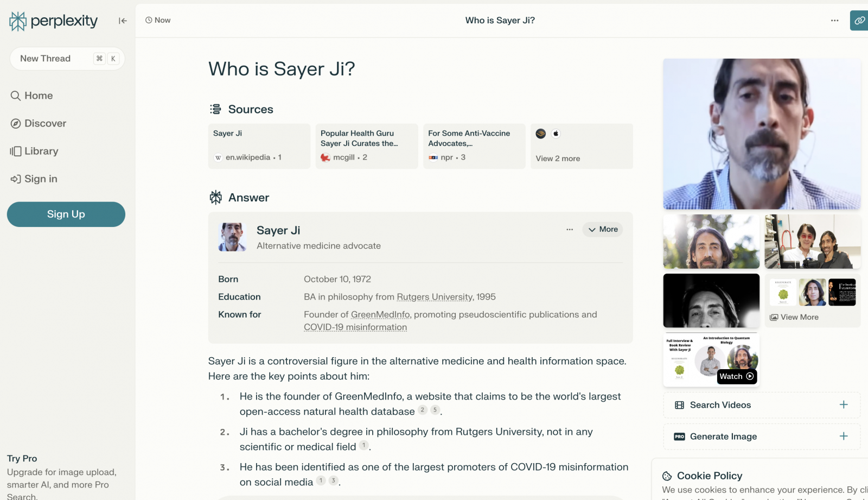Screen dimensions: 868x500
Task: Click the Now timestamp in header
Action: pos(163,20)
